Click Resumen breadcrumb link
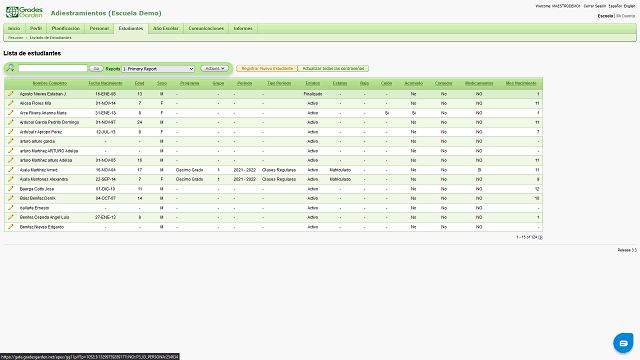 (16, 38)
